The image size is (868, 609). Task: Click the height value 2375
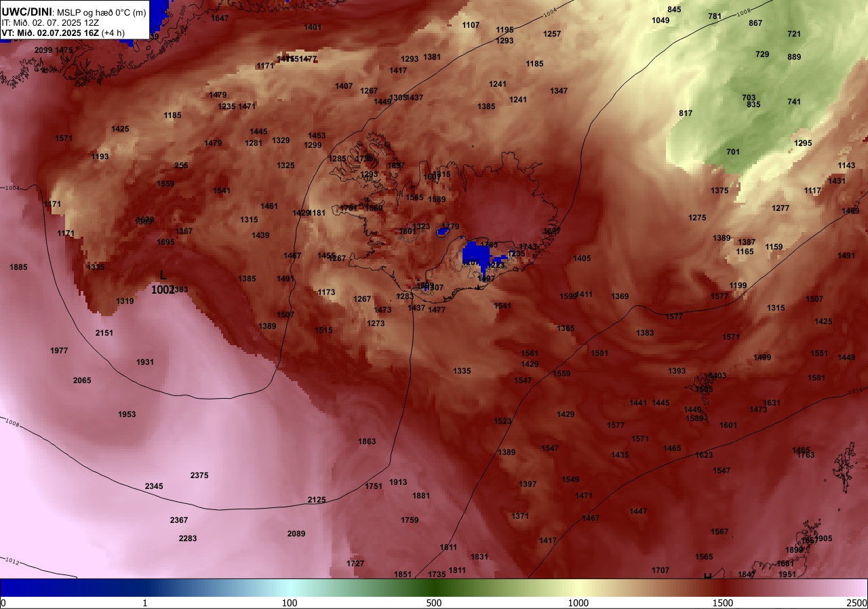tap(199, 475)
